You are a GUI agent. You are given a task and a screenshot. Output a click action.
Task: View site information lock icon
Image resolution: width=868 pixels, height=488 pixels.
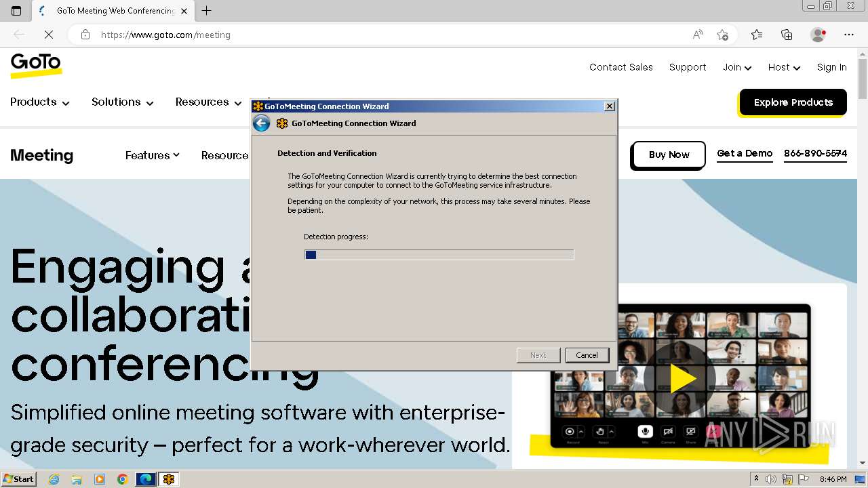click(85, 35)
